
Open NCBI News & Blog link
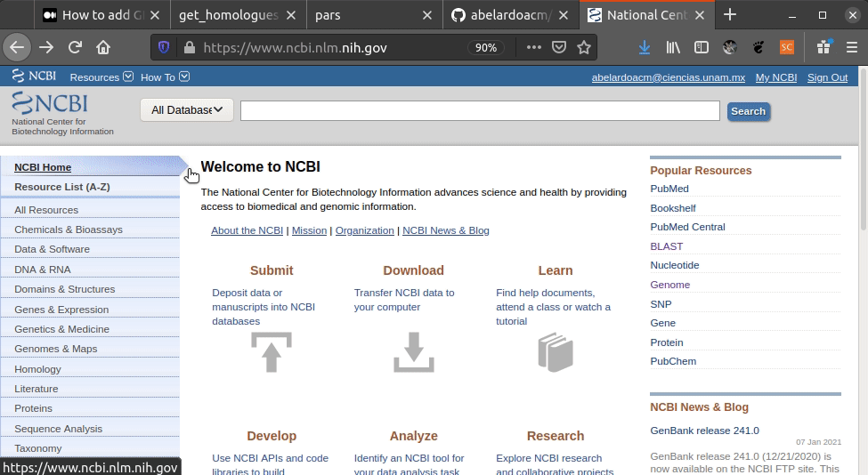[x=446, y=230]
